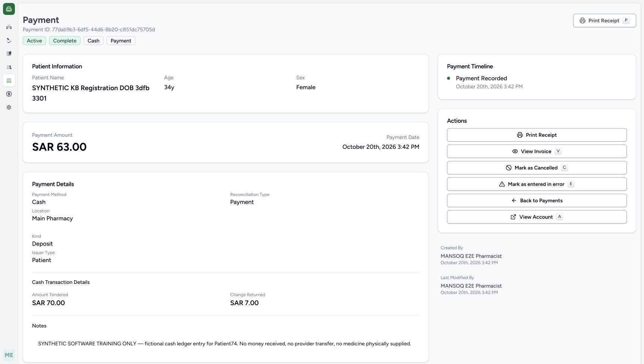Open the microscope laboratory sidebar icon
The width and height of the screenshot is (644, 364).
pyautogui.click(x=9, y=40)
